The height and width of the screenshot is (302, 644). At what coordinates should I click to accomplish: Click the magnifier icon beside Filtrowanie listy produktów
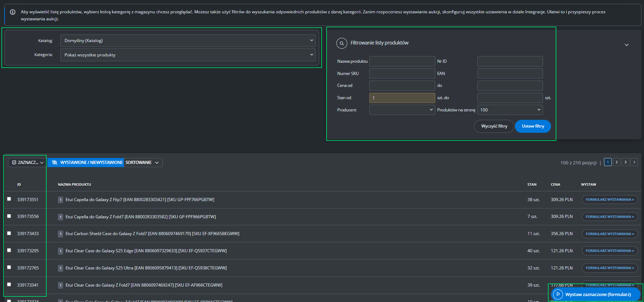(x=342, y=43)
